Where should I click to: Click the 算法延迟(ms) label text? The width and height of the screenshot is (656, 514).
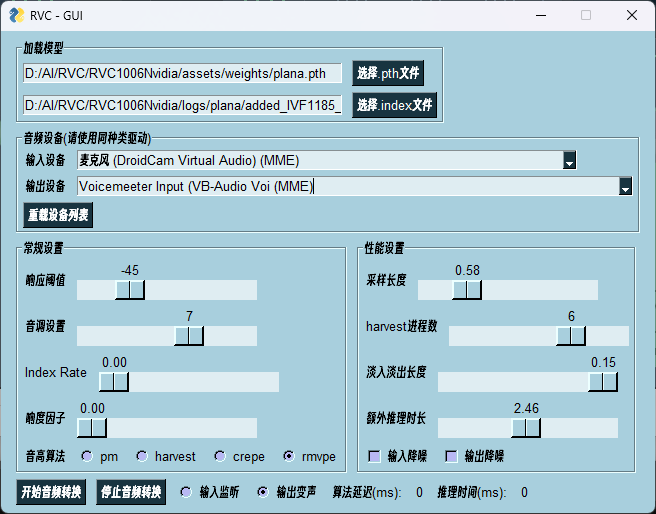point(367,493)
